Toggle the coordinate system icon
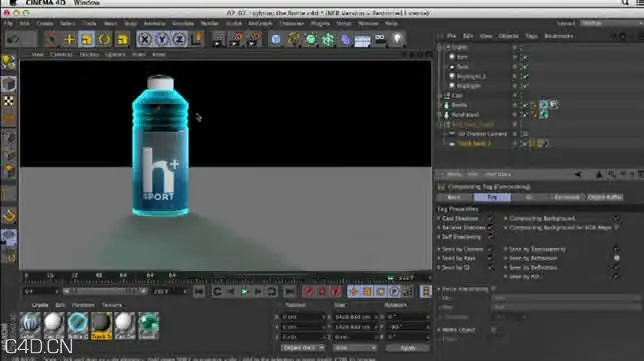The width and height of the screenshot is (644, 361). click(x=197, y=39)
